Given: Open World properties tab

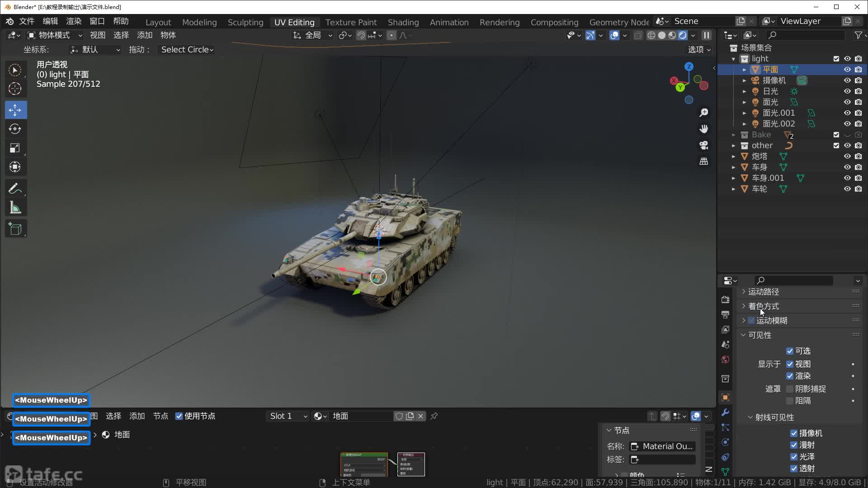Looking at the screenshot, I should [x=726, y=360].
